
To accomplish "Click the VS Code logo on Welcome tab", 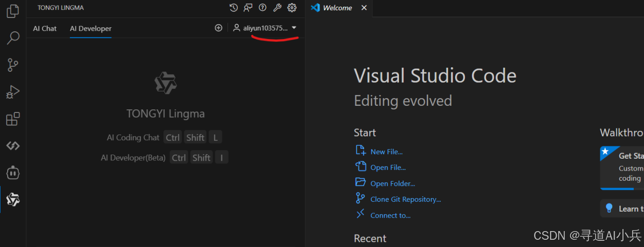I will click(x=315, y=8).
